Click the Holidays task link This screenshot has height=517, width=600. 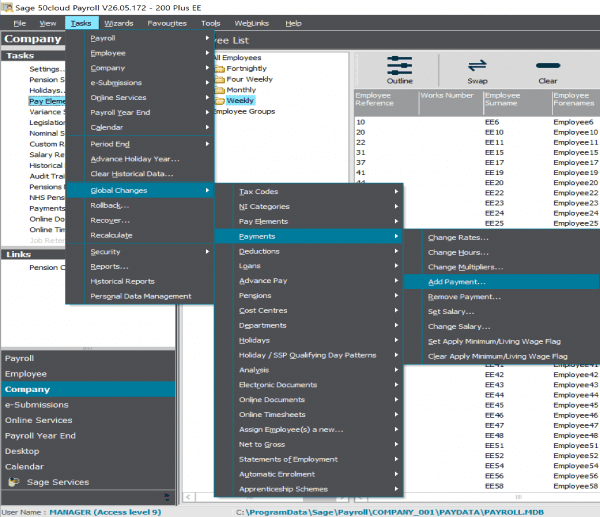point(47,90)
